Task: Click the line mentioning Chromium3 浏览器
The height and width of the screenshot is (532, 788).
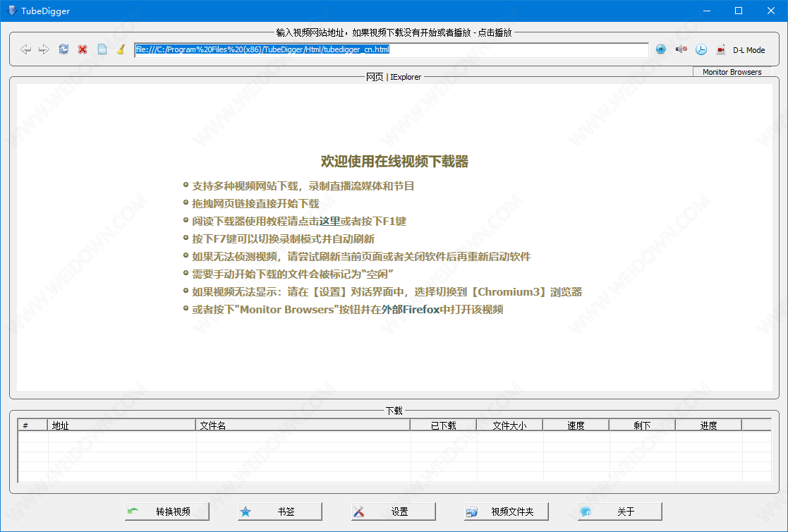Action: (x=387, y=291)
